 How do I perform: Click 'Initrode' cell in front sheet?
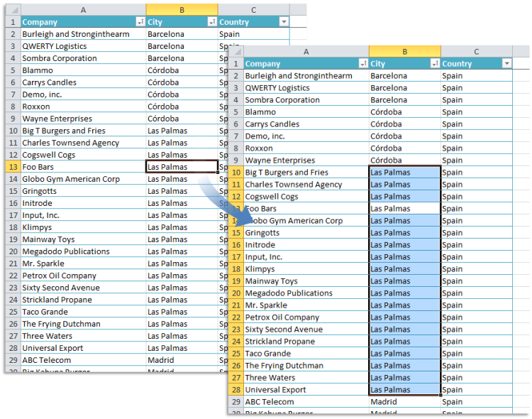(x=306, y=245)
